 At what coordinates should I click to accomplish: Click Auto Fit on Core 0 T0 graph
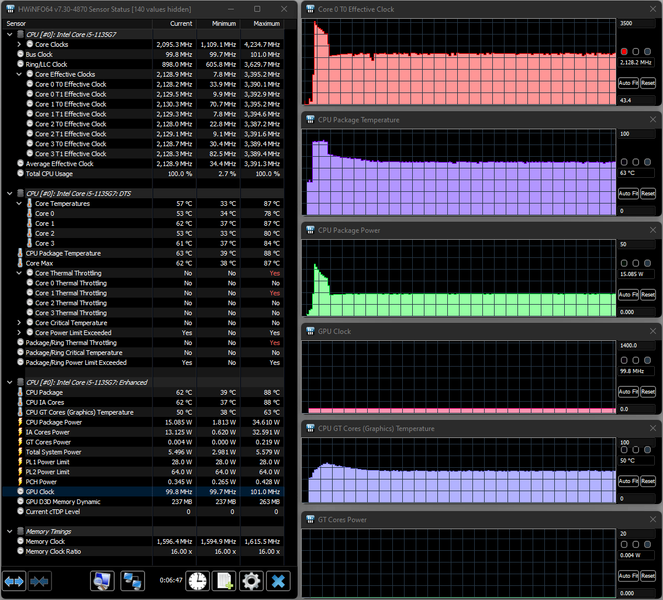pos(626,82)
